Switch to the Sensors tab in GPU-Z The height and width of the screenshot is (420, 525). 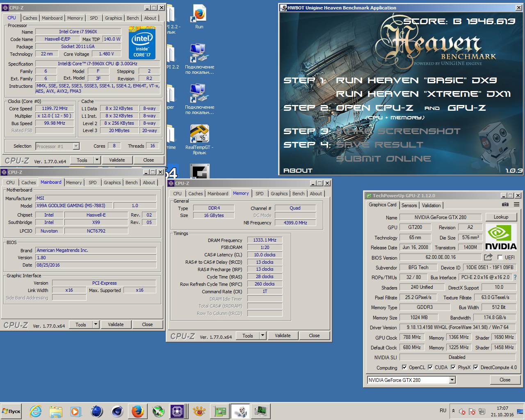point(409,205)
